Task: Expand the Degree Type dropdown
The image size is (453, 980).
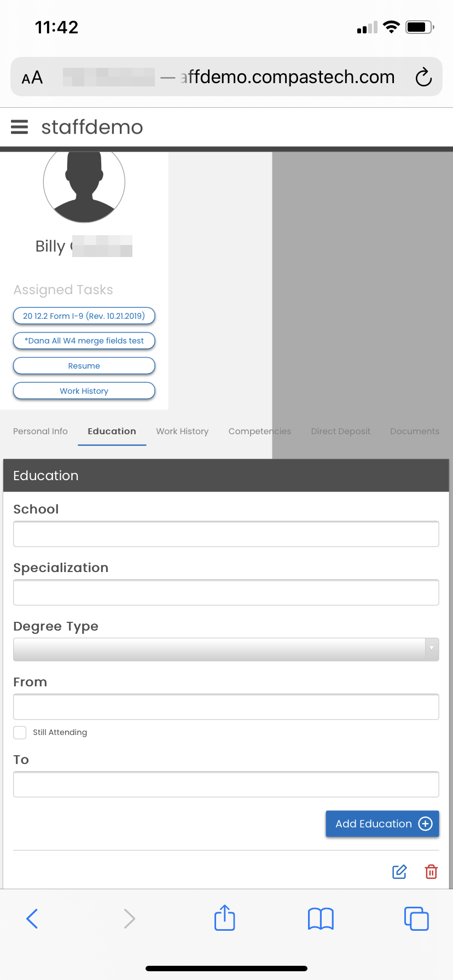Action: [x=226, y=649]
